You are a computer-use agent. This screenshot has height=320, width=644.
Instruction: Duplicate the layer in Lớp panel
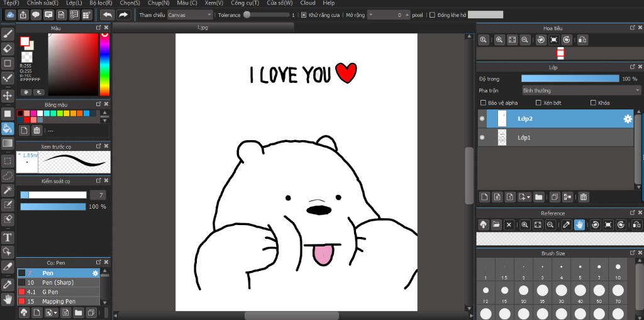pos(555,197)
